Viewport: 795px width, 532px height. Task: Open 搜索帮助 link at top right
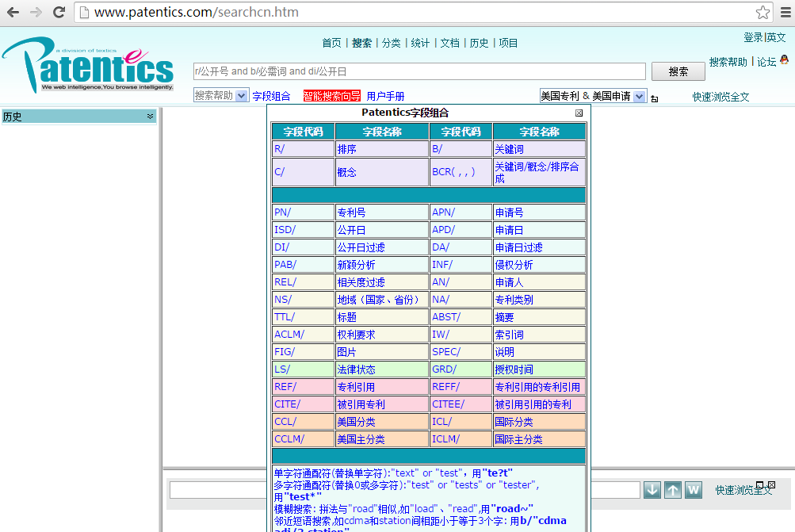[x=728, y=62]
